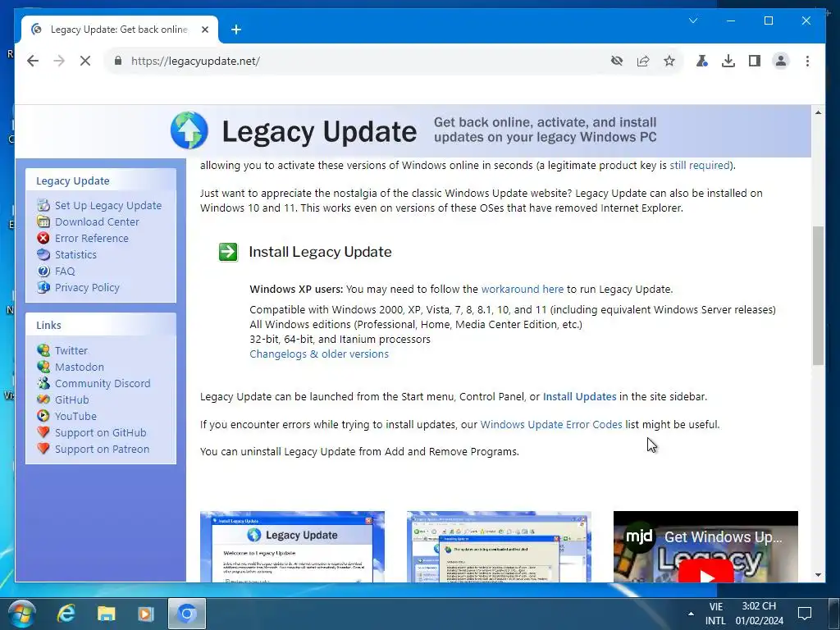Open the tab search chevron
840x630 pixels.
coord(692,21)
